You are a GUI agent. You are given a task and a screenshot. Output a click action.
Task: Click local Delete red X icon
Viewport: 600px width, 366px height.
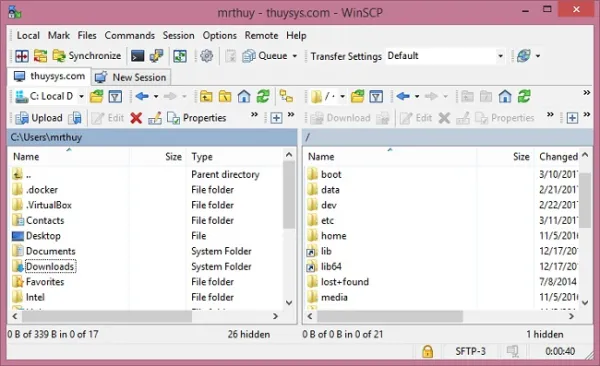tap(136, 118)
